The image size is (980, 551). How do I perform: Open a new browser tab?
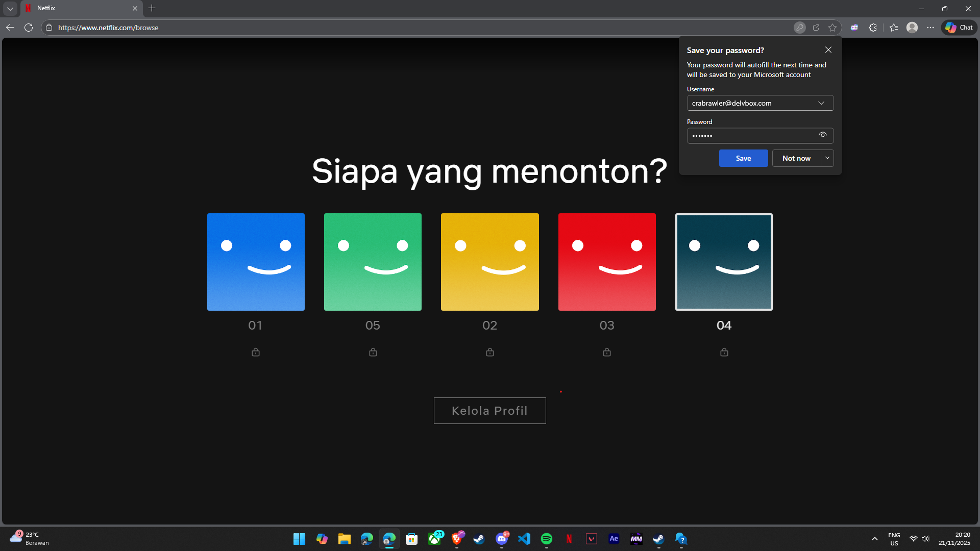pos(152,8)
